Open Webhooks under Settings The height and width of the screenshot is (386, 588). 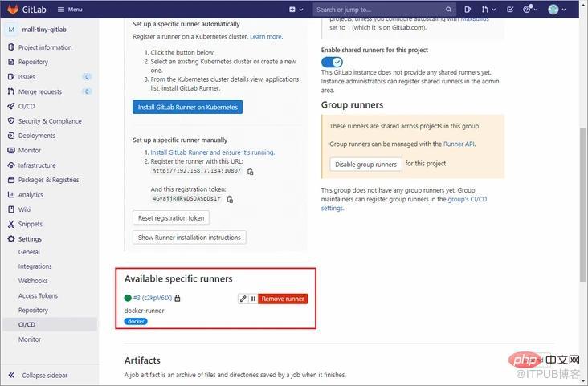33,281
